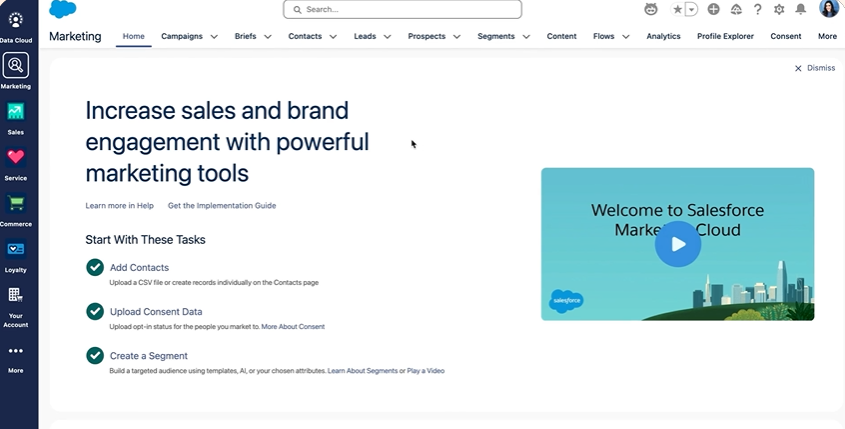Select the Marketing app icon in sidebar

pyautogui.click(x=16, y=65)
